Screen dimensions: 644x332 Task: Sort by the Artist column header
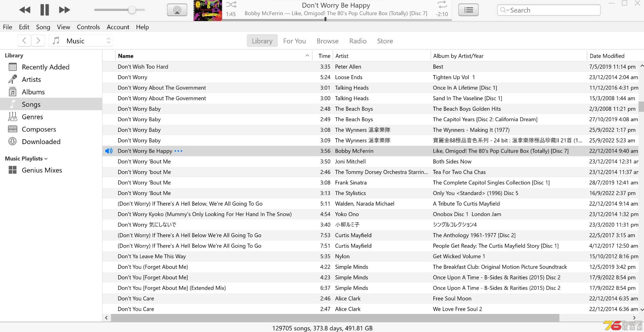(381, 56)
